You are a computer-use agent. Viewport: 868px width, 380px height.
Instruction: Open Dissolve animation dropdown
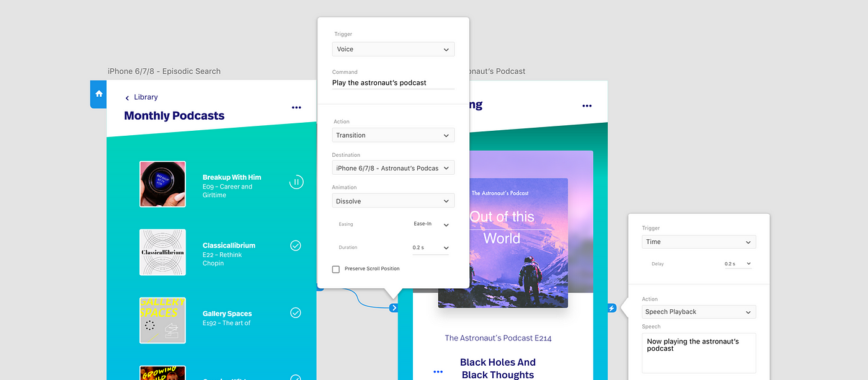tap(393, 201)
